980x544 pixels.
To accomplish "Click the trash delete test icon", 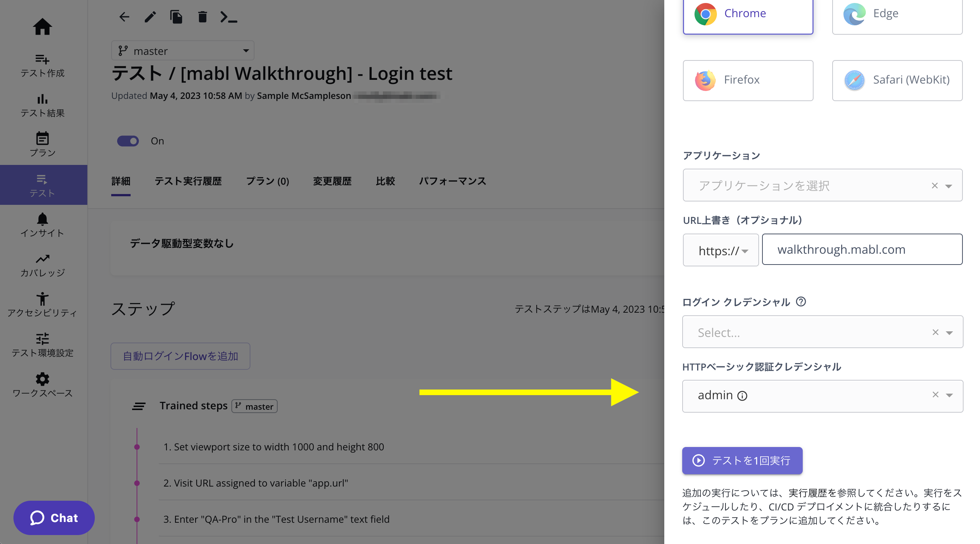I will pyautogui.click(x=202, y=17).
